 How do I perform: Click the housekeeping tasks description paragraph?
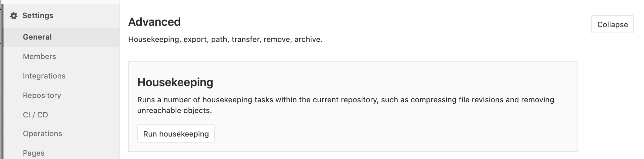click(x=345, y=100)
